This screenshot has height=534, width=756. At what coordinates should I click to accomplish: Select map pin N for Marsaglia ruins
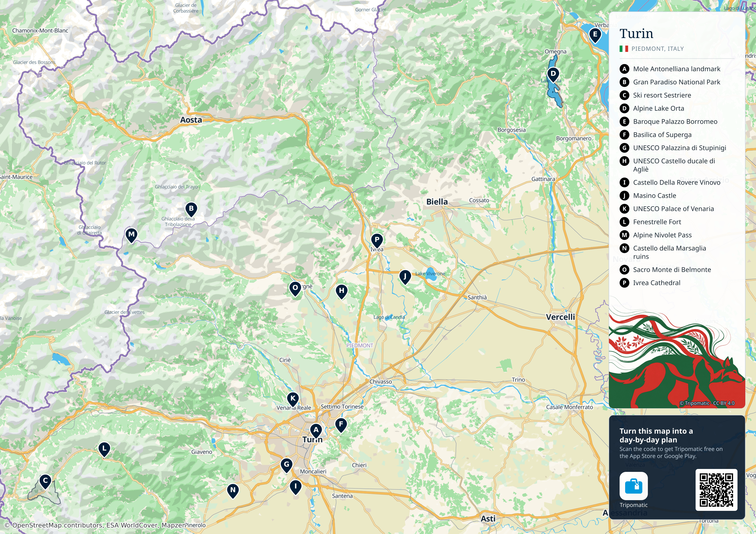(233, 491)
